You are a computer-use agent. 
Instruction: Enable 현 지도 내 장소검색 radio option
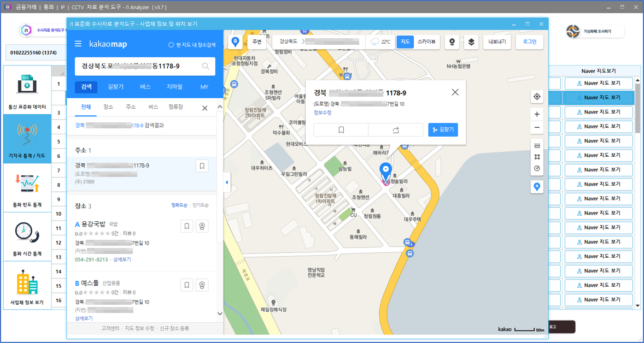tap(171, 45)
